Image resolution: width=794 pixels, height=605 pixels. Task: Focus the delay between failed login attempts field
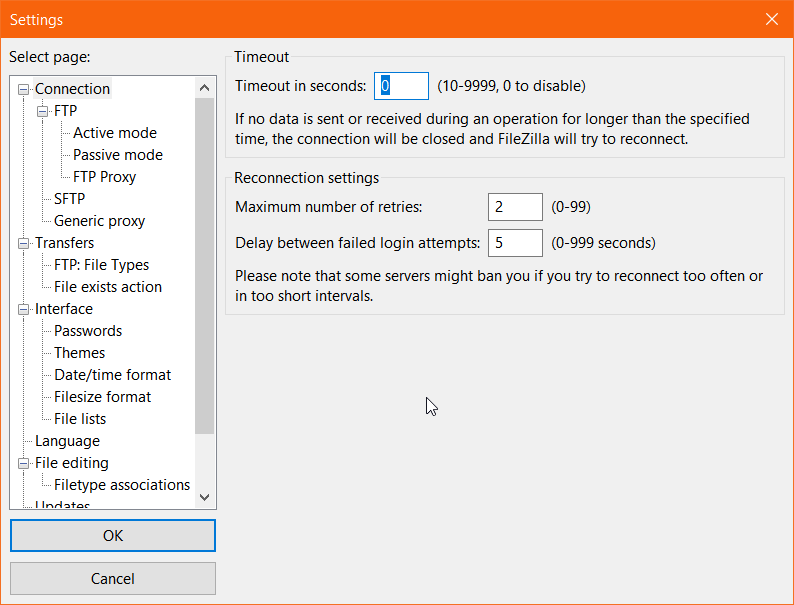[515, 242]
